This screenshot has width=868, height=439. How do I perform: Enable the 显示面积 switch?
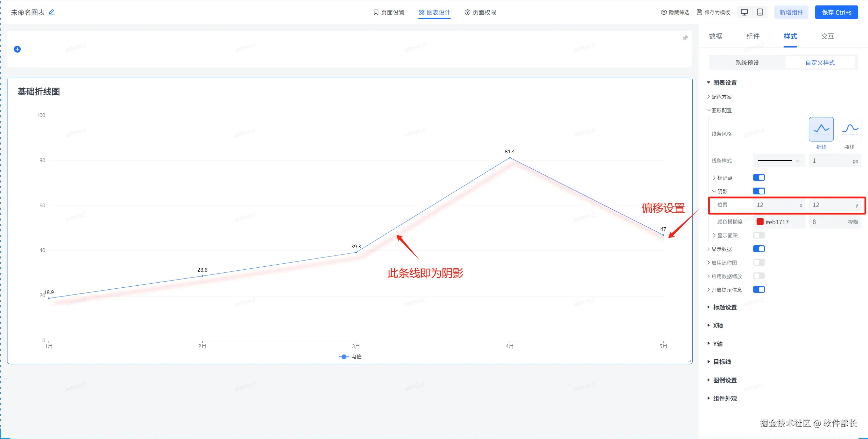pos(759,235)
